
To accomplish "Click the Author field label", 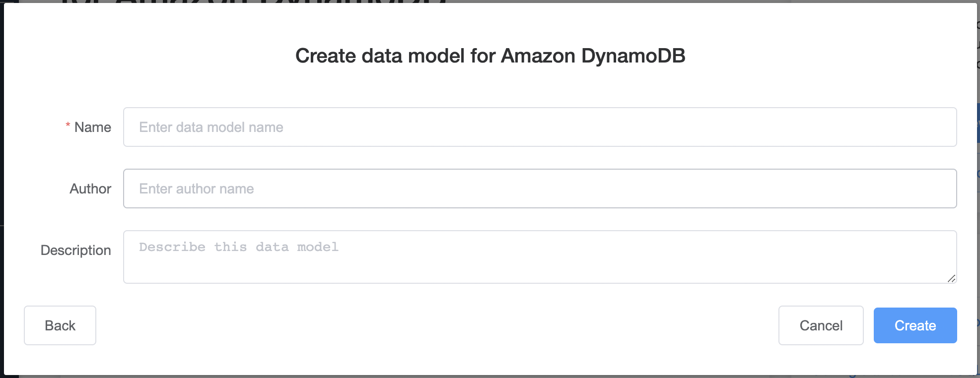I will tap(90, 189).
